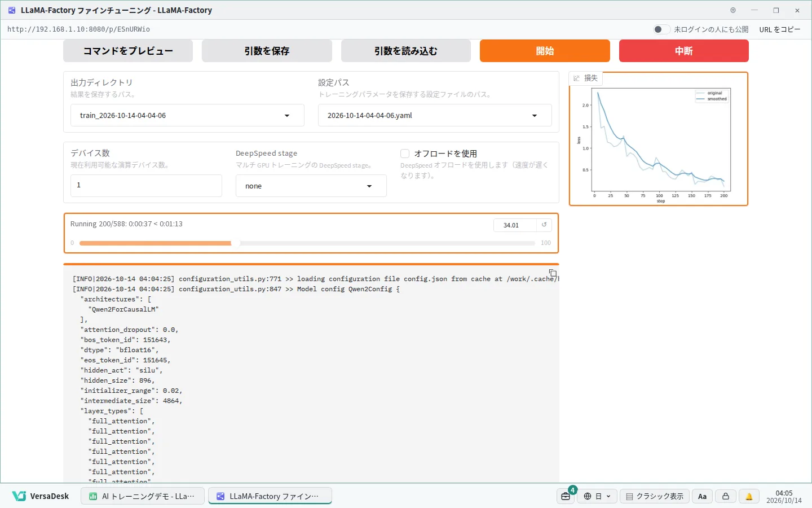
Task: Open the DeepSpeed stage dropdown
Action: 311,186
